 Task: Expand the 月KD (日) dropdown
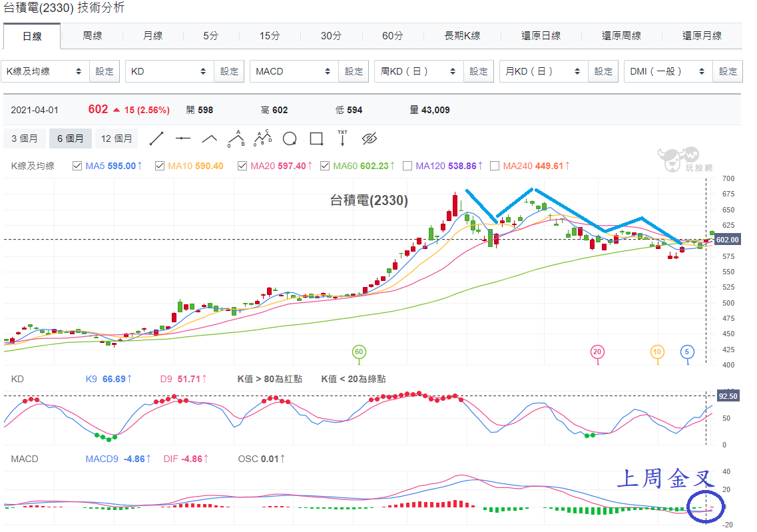coord(543,71)
